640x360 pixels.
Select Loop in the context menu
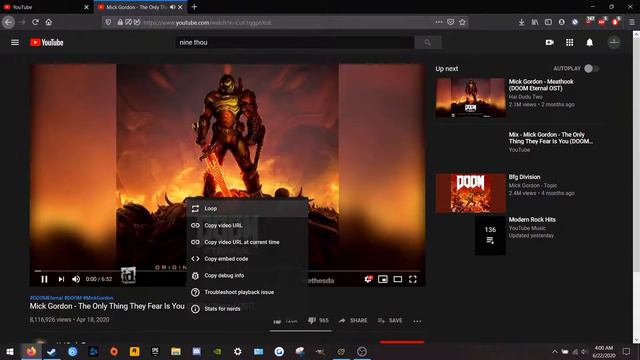[247, 209]
